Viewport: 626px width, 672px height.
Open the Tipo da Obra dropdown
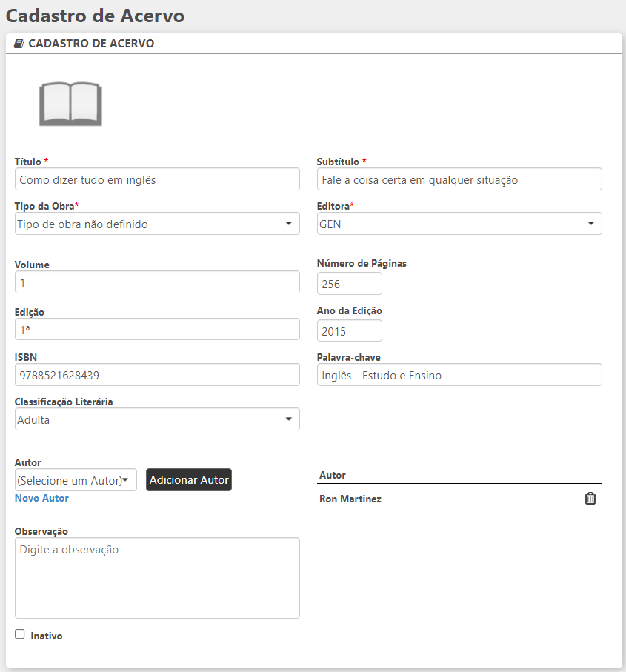coord(157,224)
